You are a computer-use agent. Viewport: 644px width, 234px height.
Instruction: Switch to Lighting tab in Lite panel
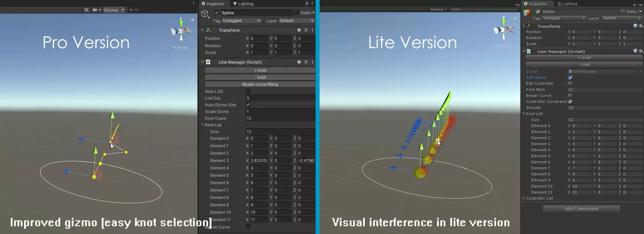[x=567, y=4]
